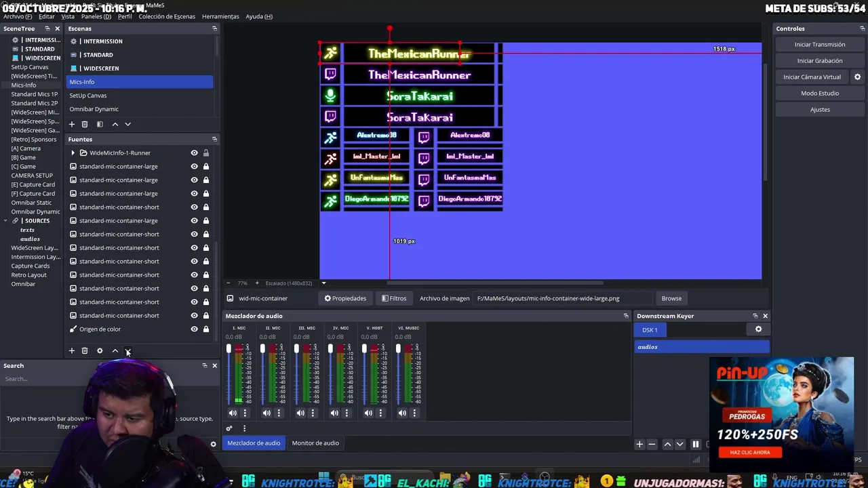The width and height of the screenshot is (868, 488).
Task: Move Downstream Keyer item up
Action: tap(667, 444)
